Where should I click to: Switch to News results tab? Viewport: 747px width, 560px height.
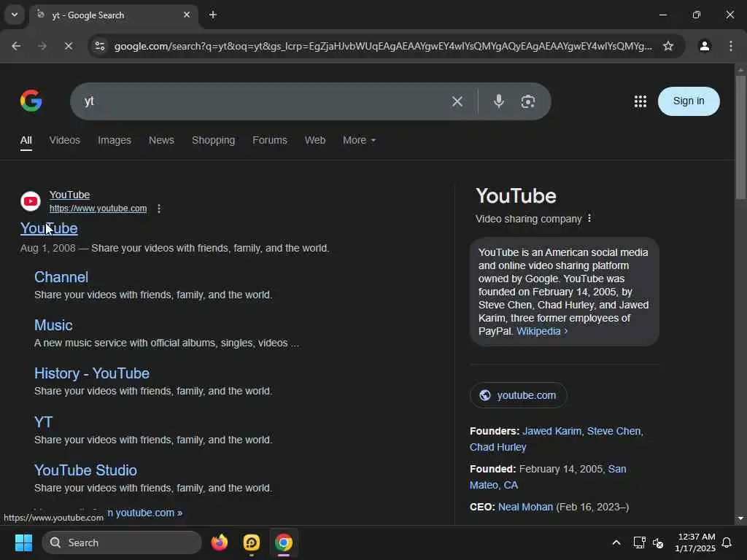(x=161, y=141)
